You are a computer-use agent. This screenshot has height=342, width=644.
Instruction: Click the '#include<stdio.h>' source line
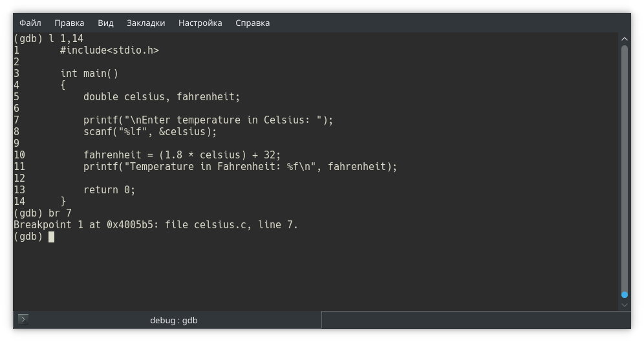coord(109,50)
